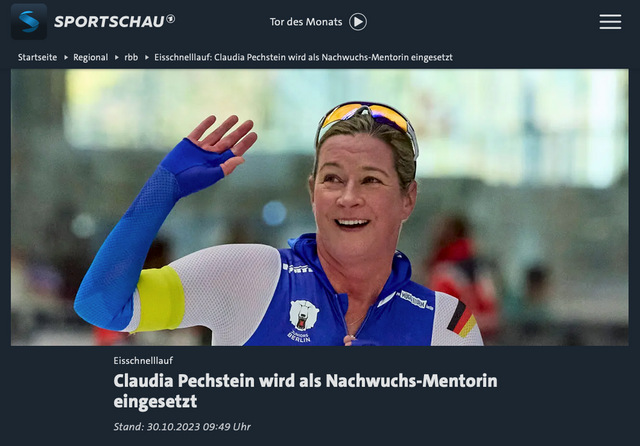The width and height of the screenshot is (640, 446).
Task: Click the ARD 1 badge after Sportschau
Action: 171,18
